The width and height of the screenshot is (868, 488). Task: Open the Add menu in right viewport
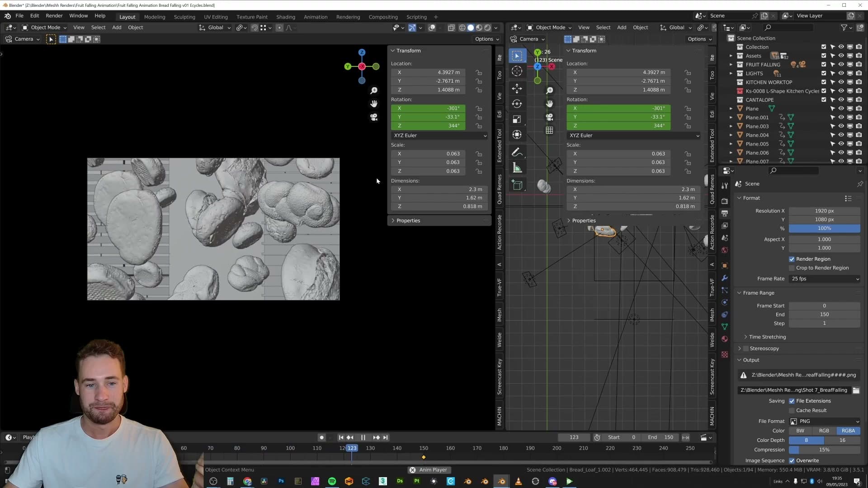pyautogui.click(x=622, y=28)
